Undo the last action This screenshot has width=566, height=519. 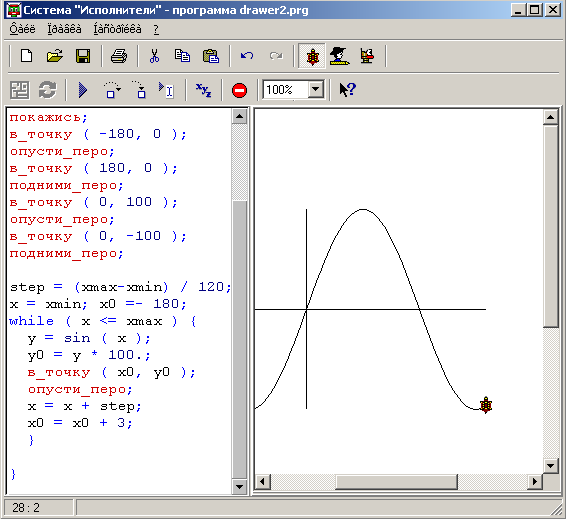tap(247, 56)
